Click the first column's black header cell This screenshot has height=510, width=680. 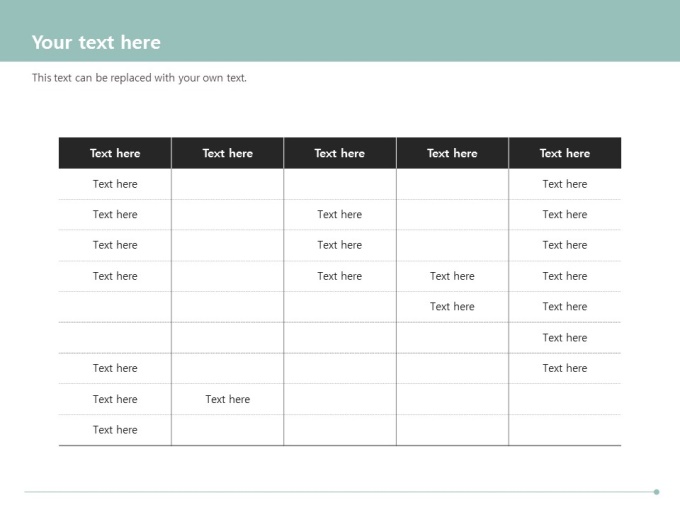[x=115, y=153]
